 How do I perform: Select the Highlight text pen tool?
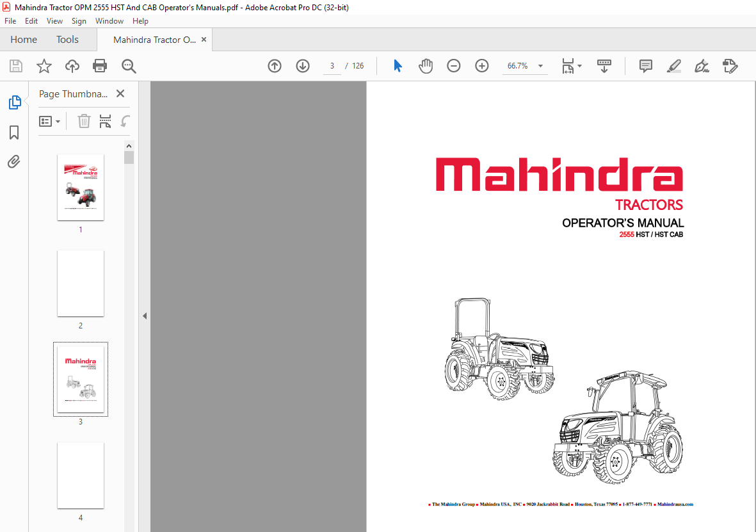coord(673,66)
